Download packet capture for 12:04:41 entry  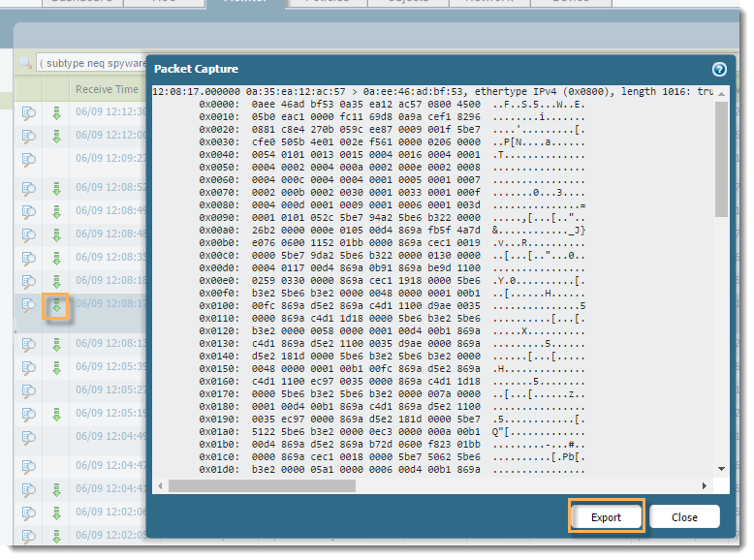coord(57,490)
